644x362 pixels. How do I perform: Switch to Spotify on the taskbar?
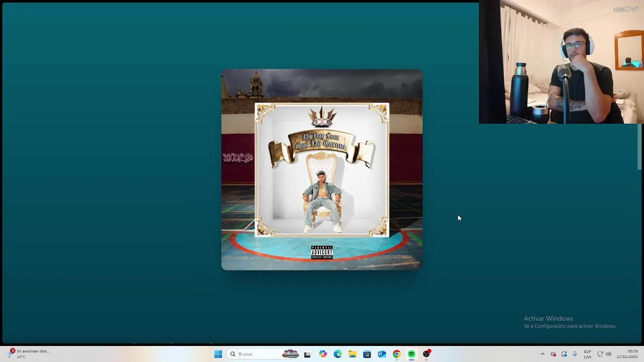(x=412, y=354)
